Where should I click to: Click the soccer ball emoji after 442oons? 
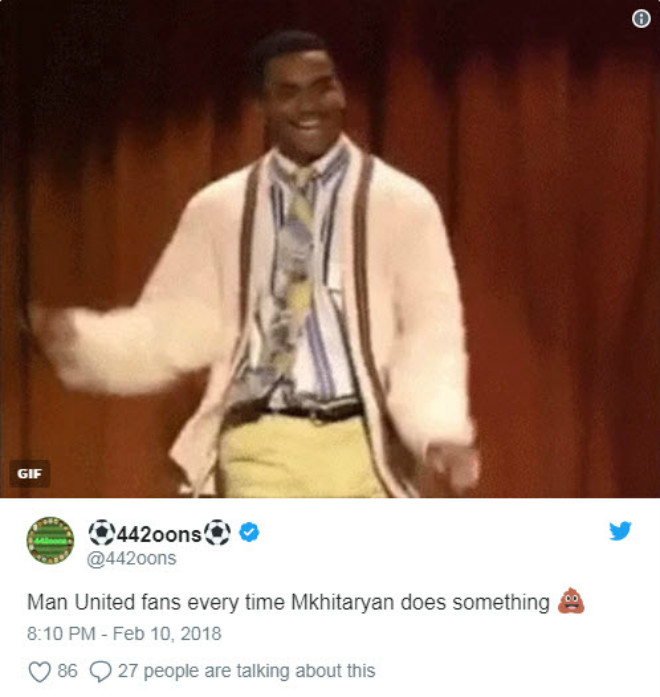(217, 533)
